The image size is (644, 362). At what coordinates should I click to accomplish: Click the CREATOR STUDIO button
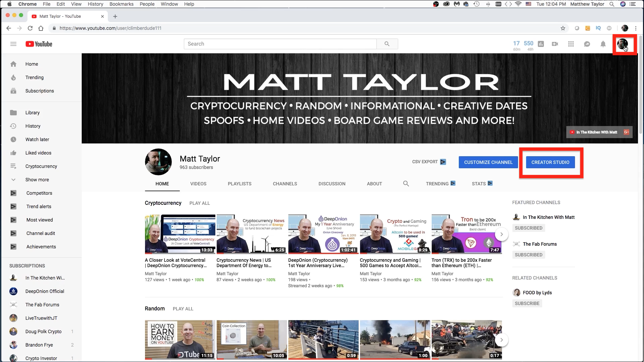pos(550,162)
